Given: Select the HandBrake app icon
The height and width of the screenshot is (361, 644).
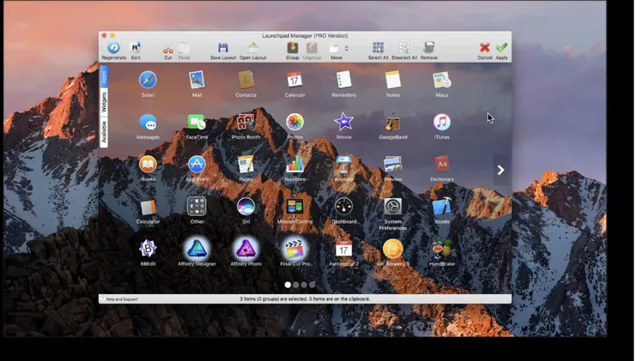Looking at the screenshot, I should coord(442,249).
